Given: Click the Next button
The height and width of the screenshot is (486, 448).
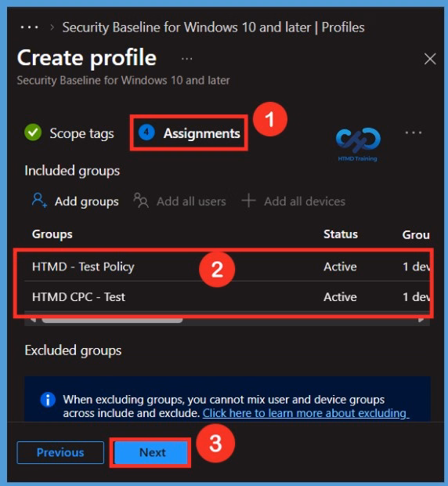Looking at the screenshot, I should pos(150,452).
